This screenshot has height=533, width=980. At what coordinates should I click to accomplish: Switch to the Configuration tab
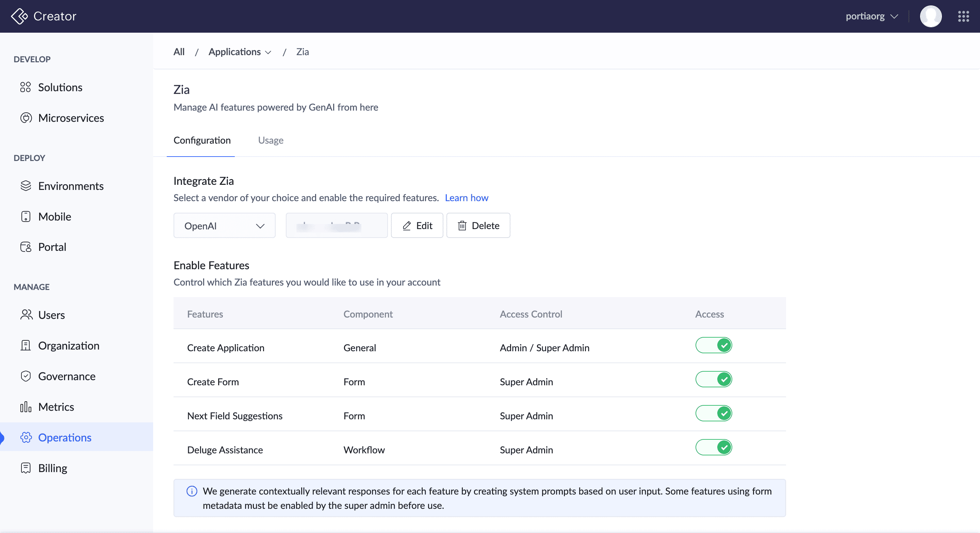(202, 140)
